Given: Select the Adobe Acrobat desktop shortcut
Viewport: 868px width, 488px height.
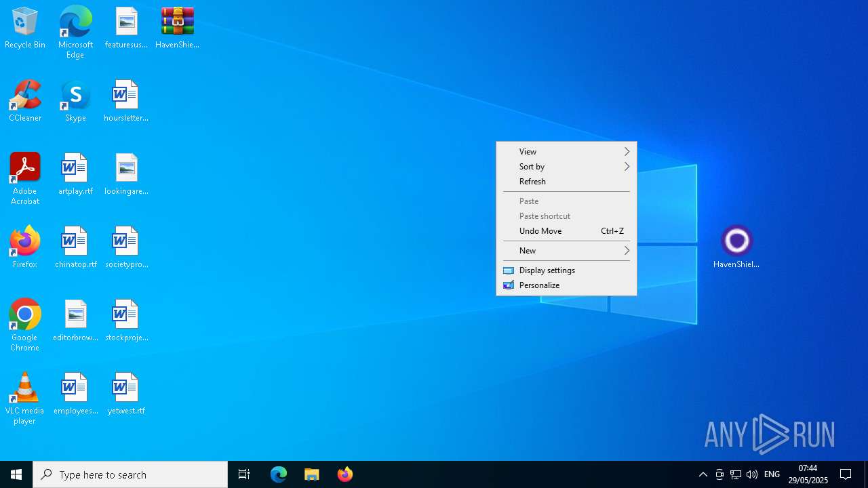Looking at the screenshot, I should coord(25,179).
